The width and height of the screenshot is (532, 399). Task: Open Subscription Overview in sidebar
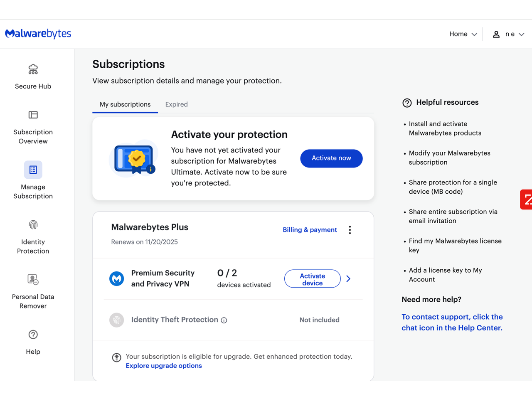click(x=33, y=127)
